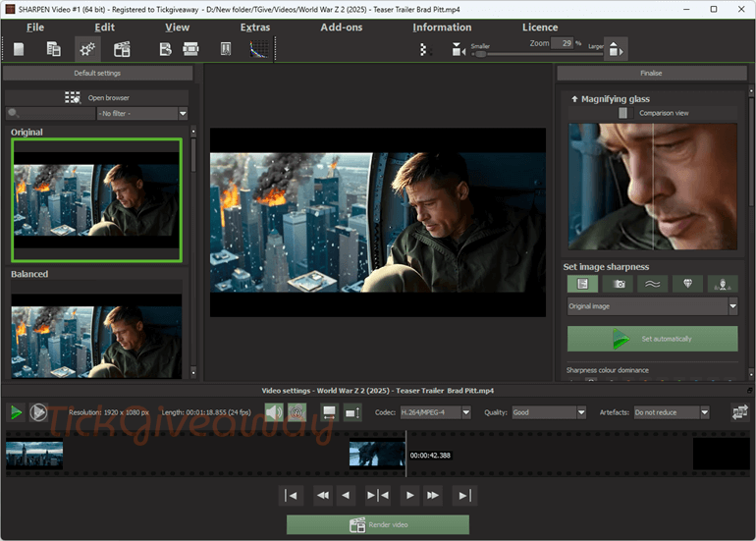756x541 pixels.
Task: Jump to the start of the video
Action: coord(292,496)
